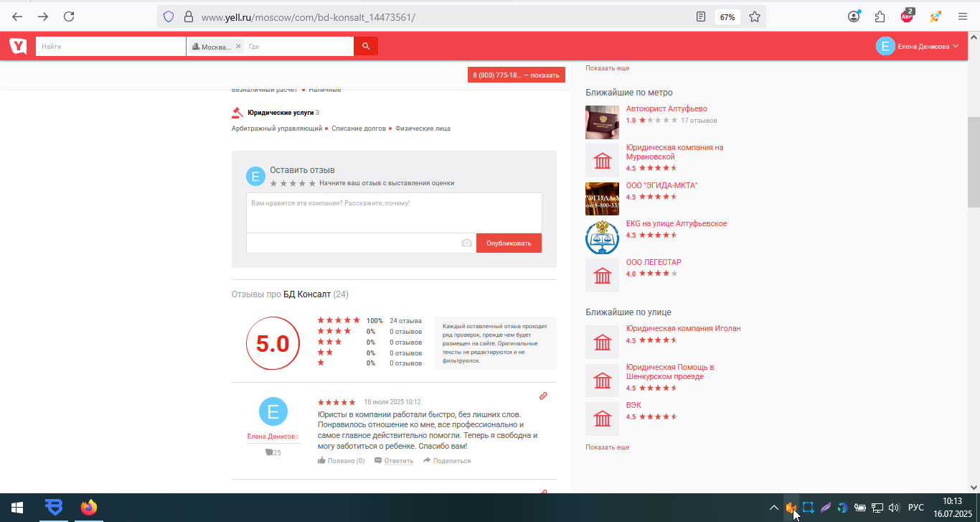Viewport: 980px width, 522px height.
Task: Open the camera photo upload icon
Action: pos(467,243)
